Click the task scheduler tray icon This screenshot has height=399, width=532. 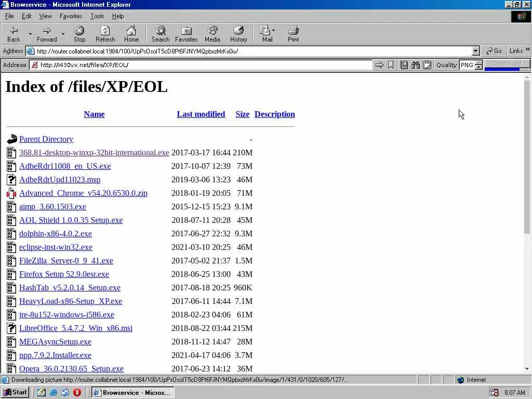[x=495, y=393]
